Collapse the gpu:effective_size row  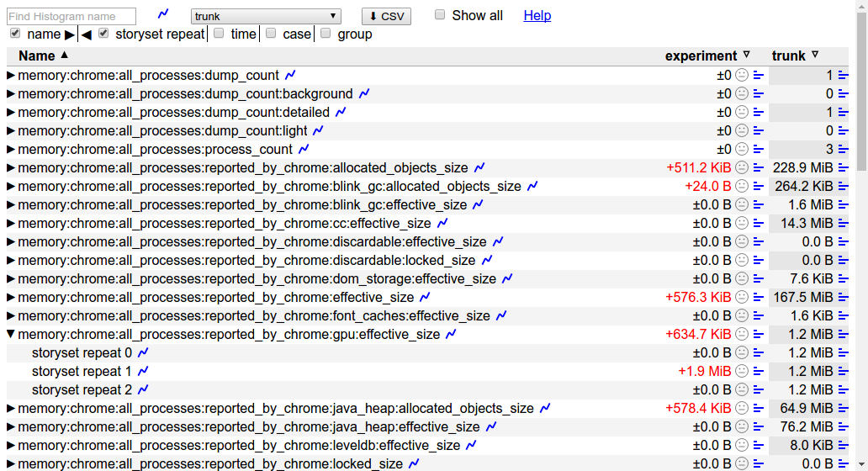tap(11, 334)
